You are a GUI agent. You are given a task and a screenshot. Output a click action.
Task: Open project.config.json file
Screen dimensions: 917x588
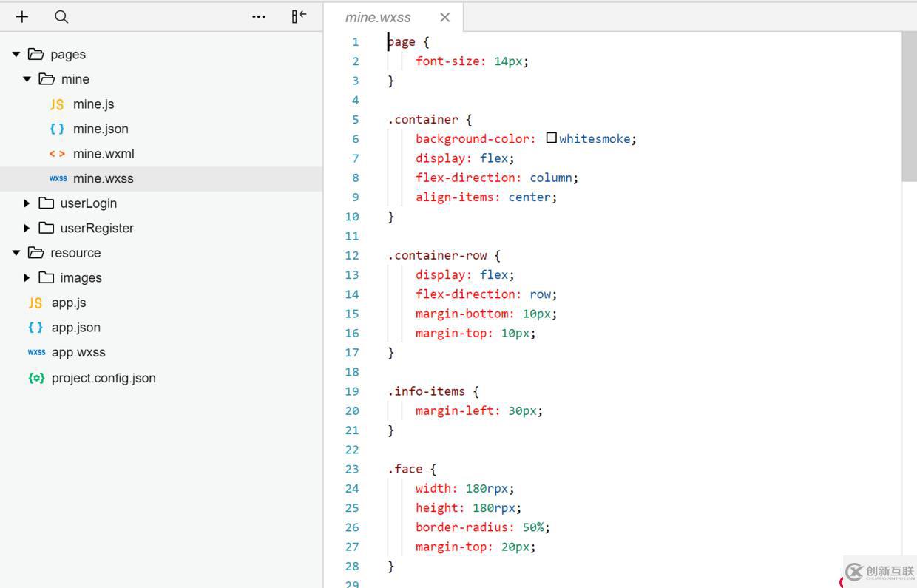click(104, 378)
